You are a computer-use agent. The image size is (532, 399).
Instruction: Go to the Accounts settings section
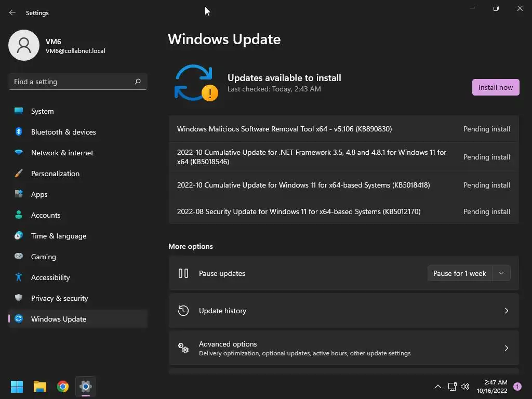point(46,215)
